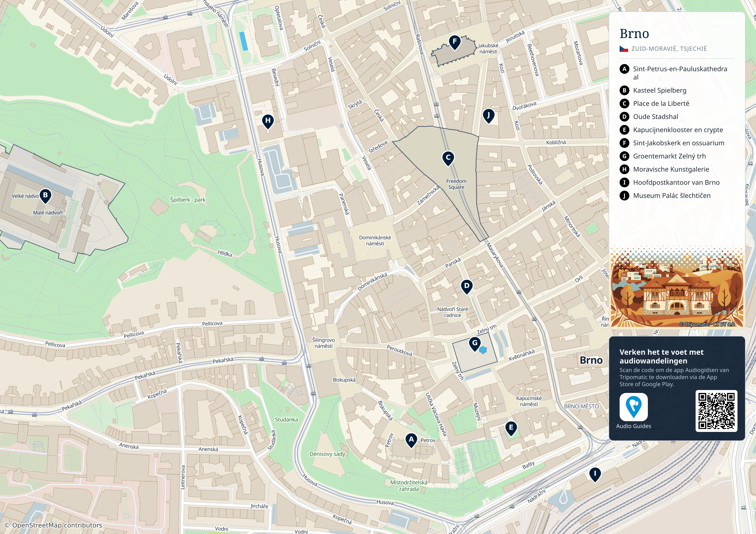The width and height of the screenshot is (756, 534).
Task: Click the Místodržitelská zahrada label
Action: [409, 486]
